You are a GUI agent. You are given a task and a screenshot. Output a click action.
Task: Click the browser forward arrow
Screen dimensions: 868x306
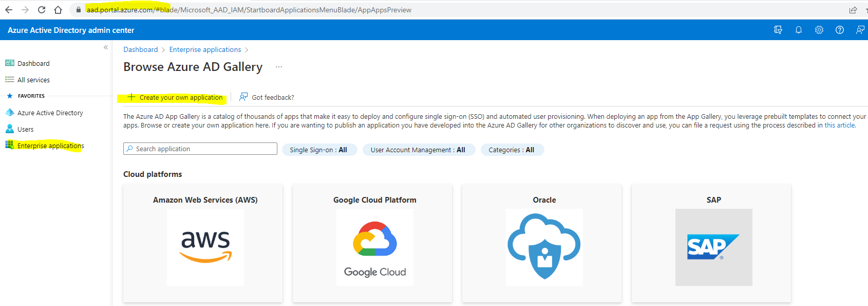25,10
